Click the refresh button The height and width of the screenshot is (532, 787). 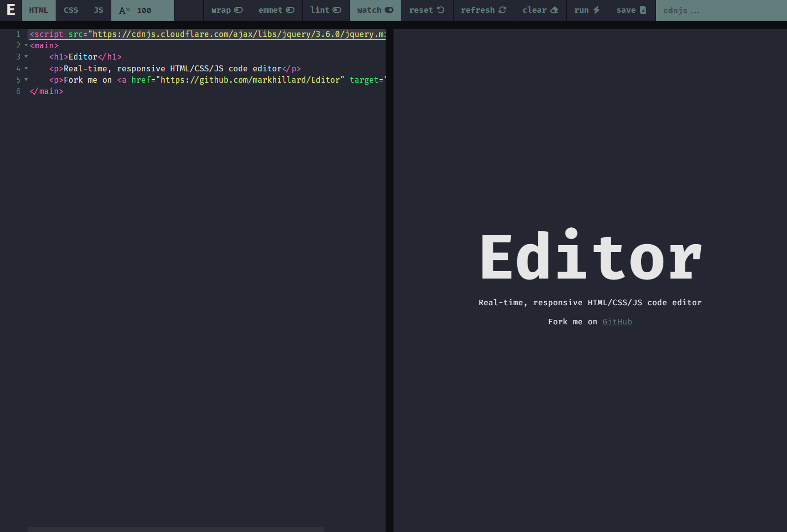coord(484,10)
